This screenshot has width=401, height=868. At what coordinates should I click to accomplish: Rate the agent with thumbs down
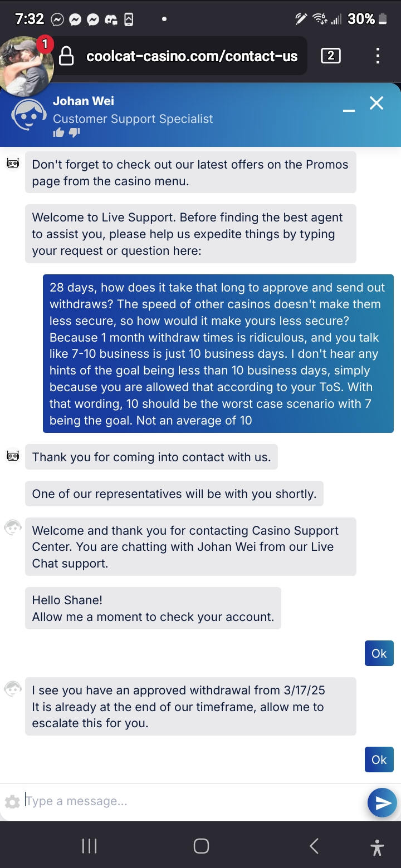[75, 132]
